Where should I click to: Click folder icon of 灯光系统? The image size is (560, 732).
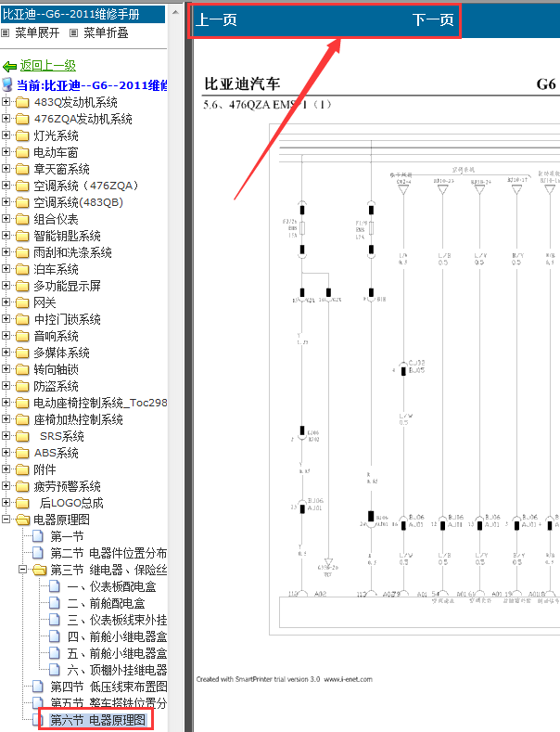click(x=22, y=135)
